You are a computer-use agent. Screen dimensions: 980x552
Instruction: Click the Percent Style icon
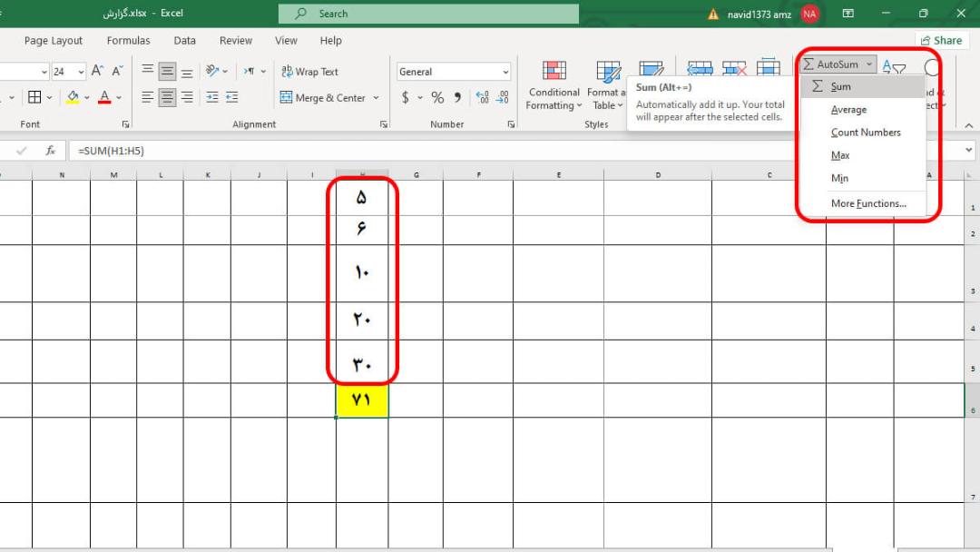coord(437,97)
